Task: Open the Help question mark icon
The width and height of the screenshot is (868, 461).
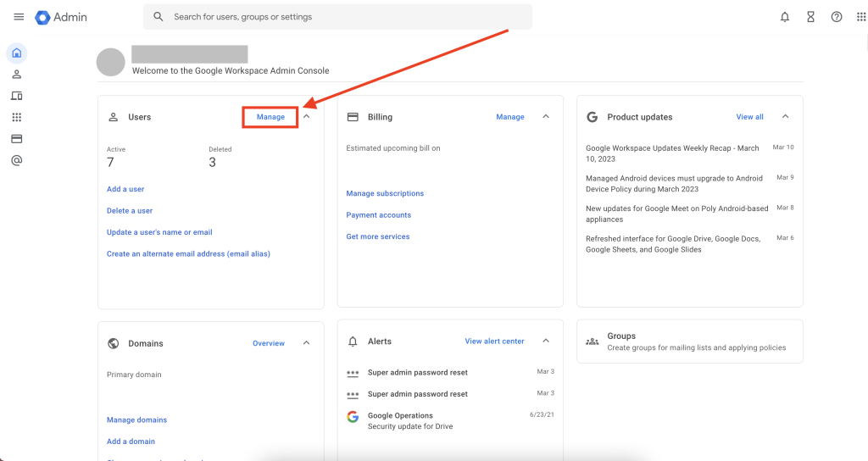Action: tap(837, 17)
